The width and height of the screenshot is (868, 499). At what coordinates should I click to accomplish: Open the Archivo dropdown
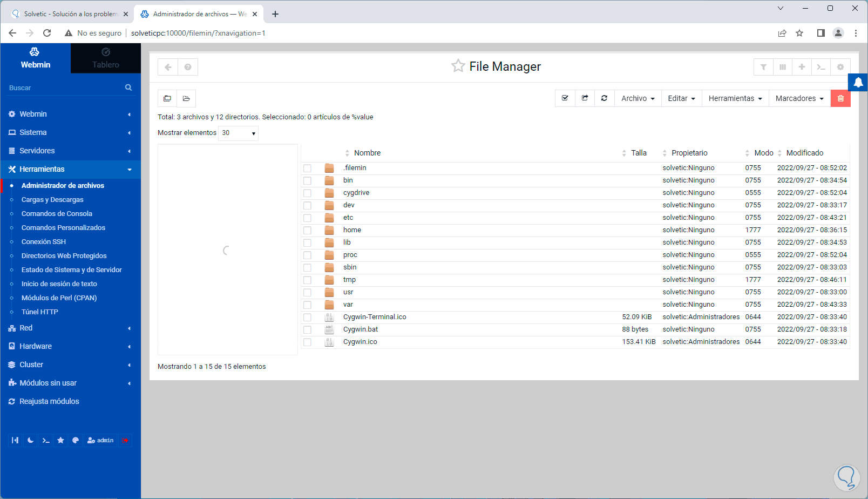tap(638, 98)
